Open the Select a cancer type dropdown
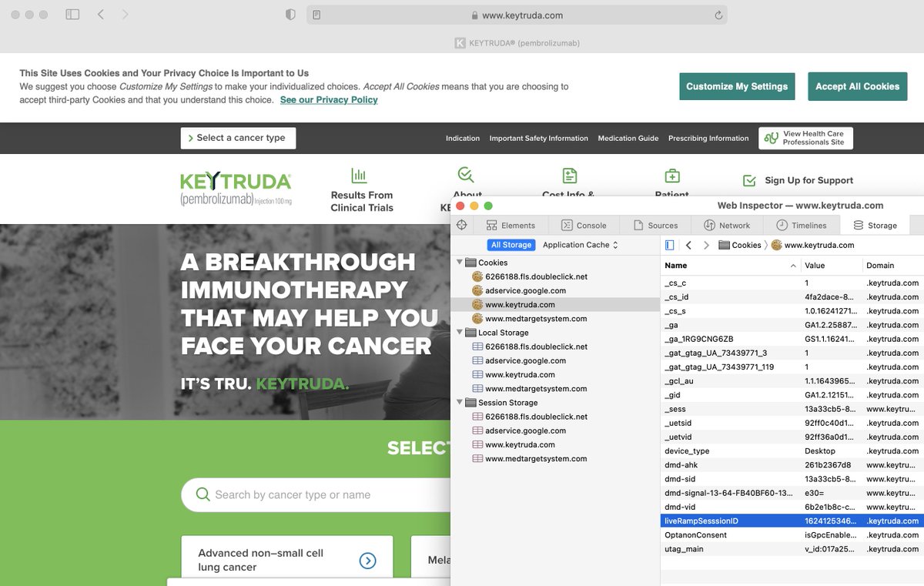924x586 pixels. [239, 138]
